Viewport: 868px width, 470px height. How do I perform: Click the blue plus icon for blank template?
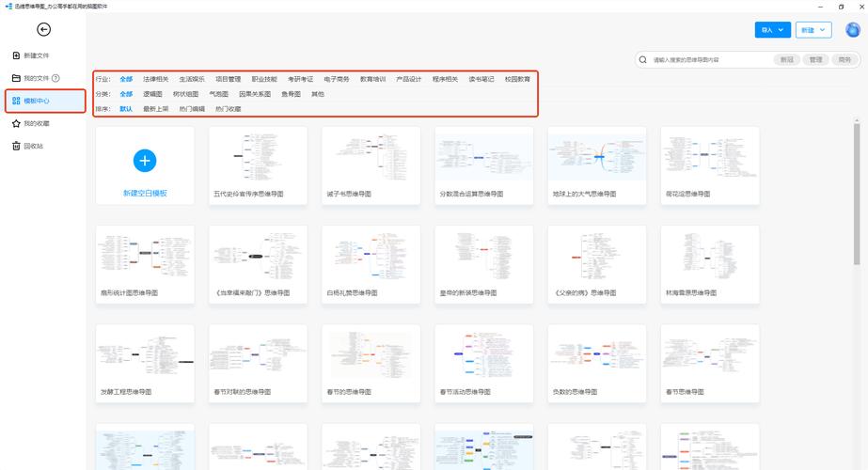pos(145,161)
